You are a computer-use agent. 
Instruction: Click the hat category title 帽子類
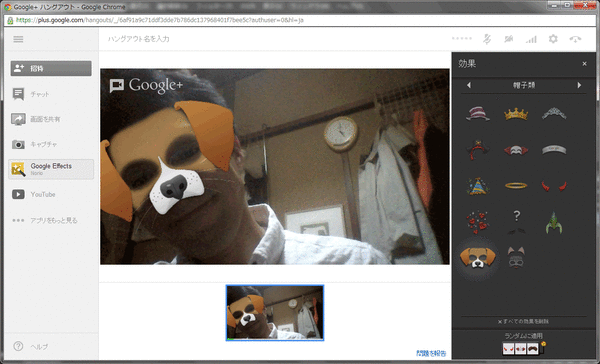point(524,85)
